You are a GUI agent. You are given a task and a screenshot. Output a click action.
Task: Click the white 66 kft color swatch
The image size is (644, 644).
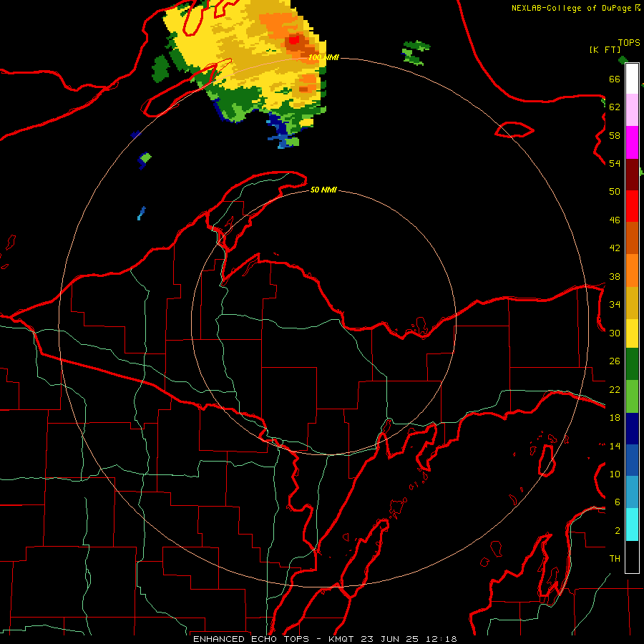[x=632, y=79]
